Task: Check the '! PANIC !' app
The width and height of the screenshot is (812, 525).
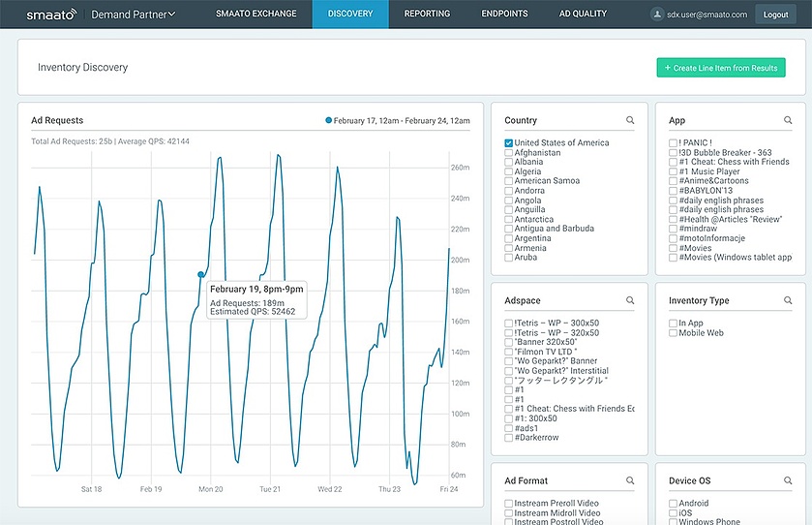Action: pyautogui.click(x=673, y=143)
